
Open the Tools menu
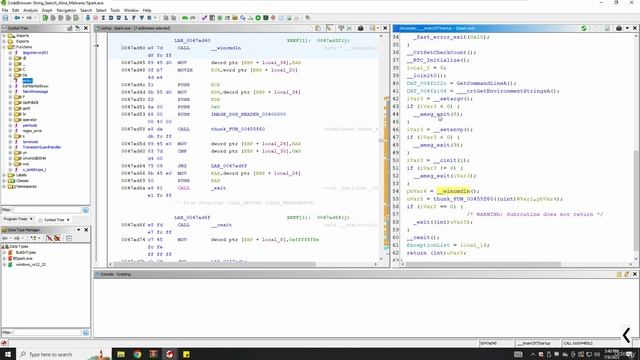coord(115,10)
